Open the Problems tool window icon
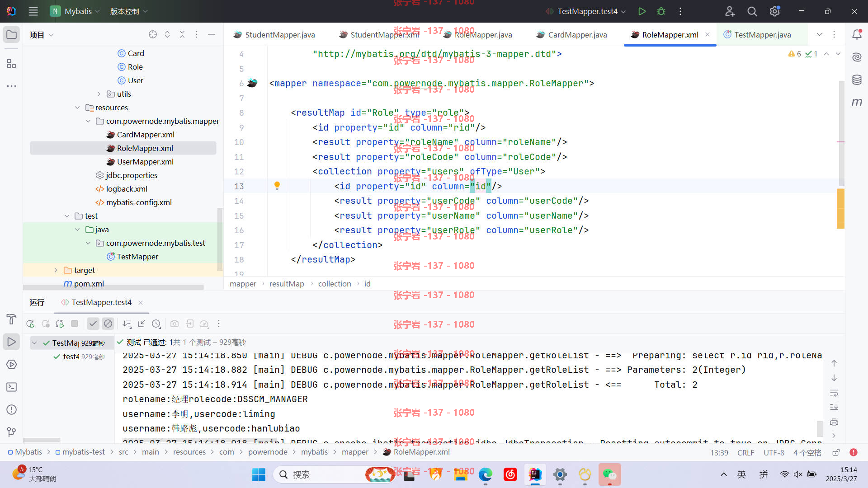 coord(12,410)
